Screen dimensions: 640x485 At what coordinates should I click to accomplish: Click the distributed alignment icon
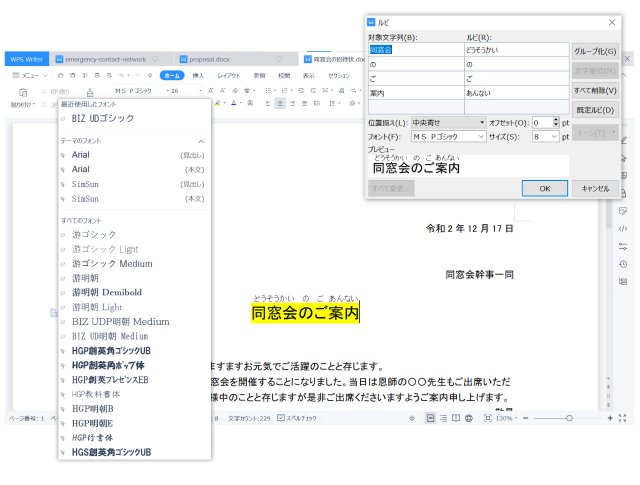[317, 103]
